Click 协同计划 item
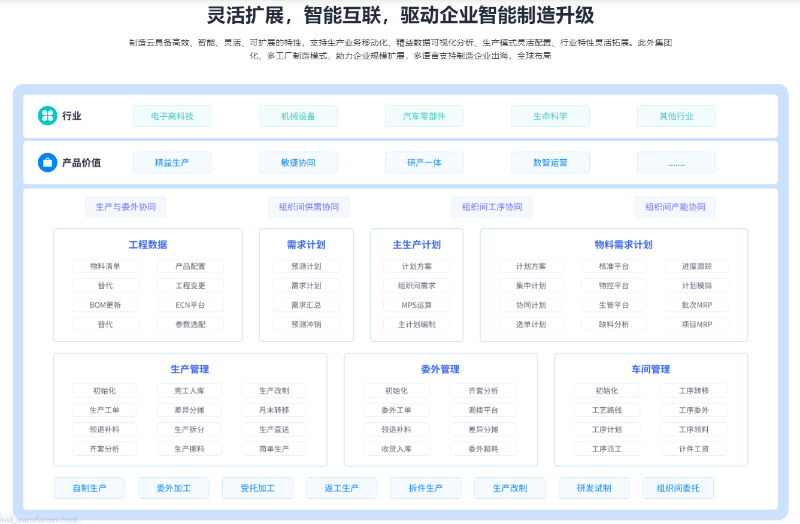The image size is (800, 524). pyautogui.click(x=531, y=305)
